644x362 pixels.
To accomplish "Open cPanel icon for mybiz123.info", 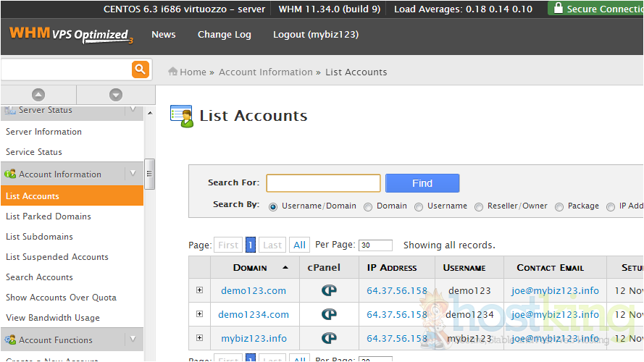I will (329, 339).
